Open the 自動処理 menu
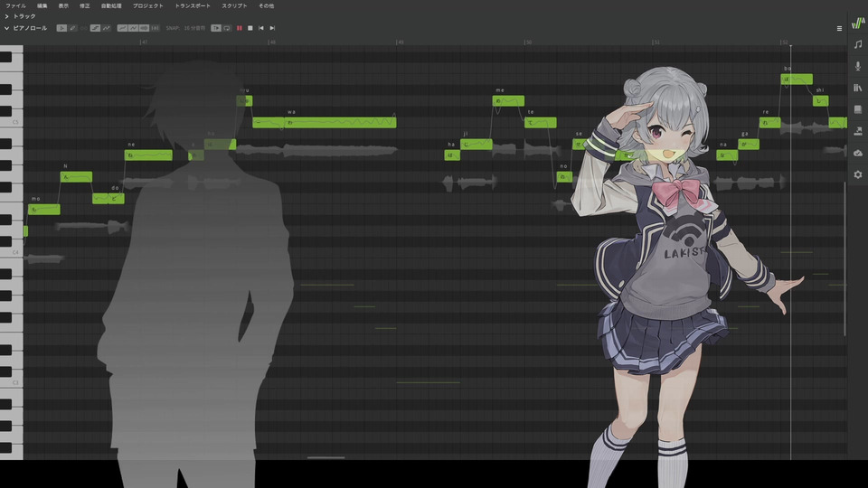This screenshot has height=488, width=868. [x=111, y=5]
